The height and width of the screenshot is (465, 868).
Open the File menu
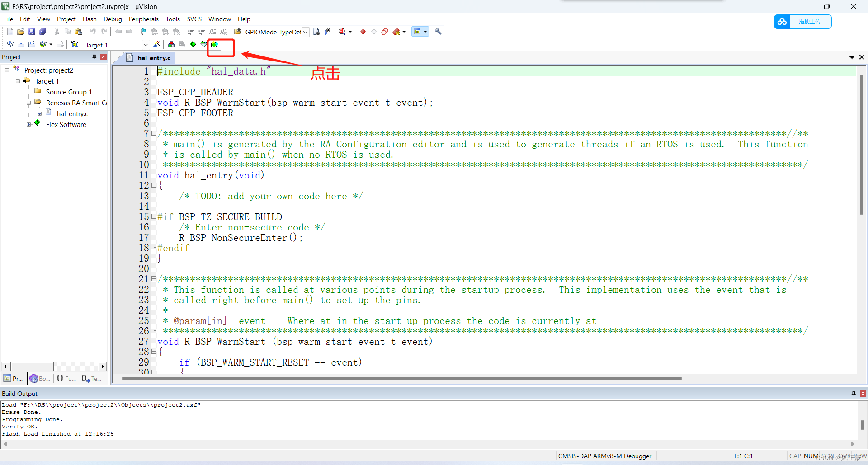tap(9, 19)
